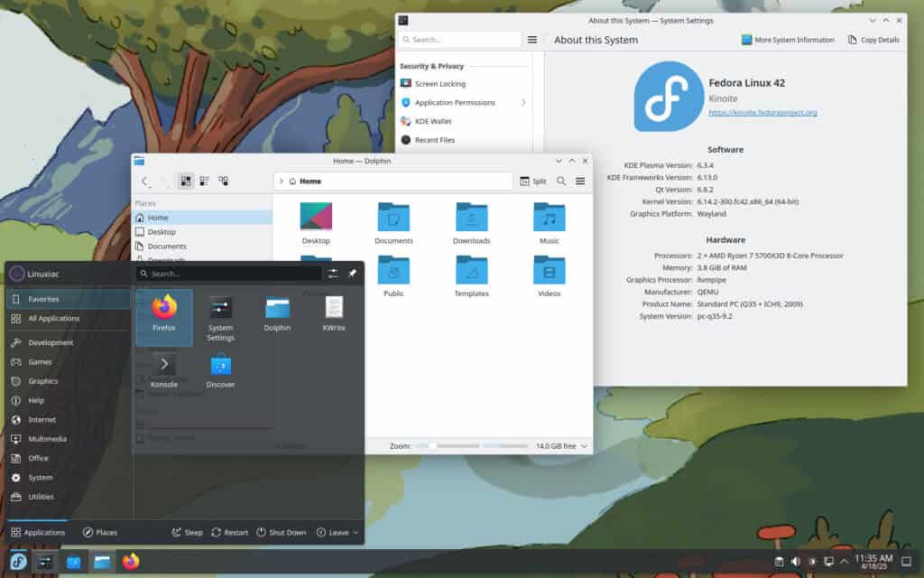Click the Copy Details button

(873, 40)
